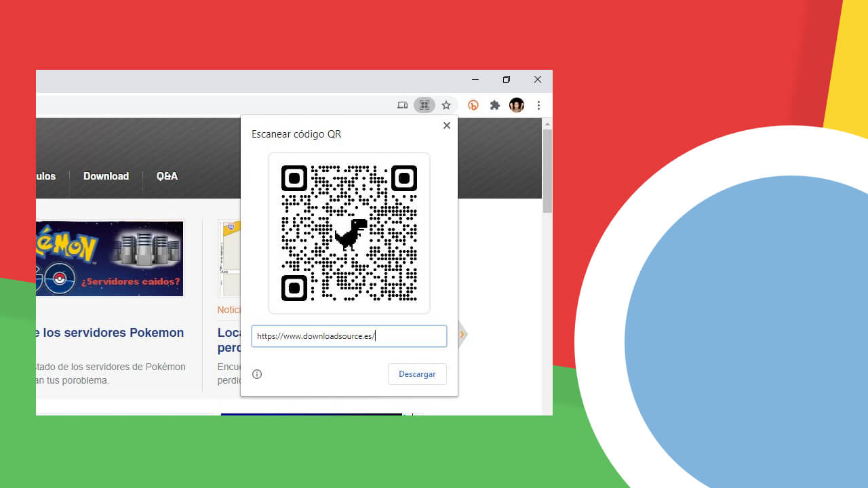The height and width of the screenshot is (488, 868).
Task: Open the send to your devices icon
Action: (403, 105)
